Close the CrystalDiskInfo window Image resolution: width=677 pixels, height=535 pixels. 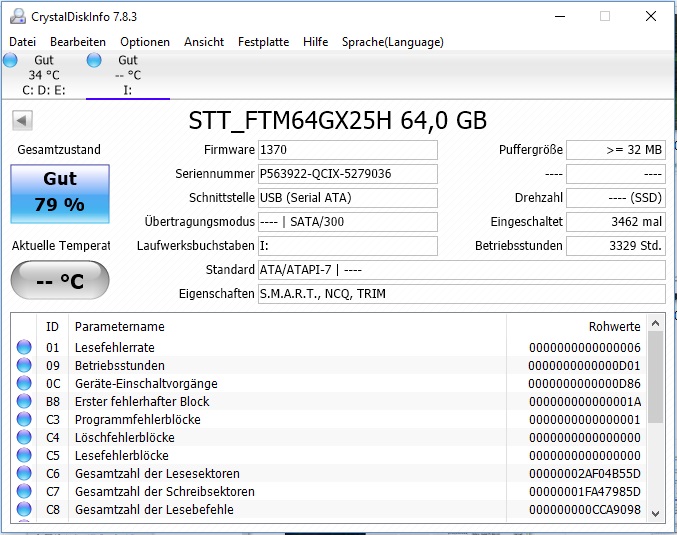[651, 16]
